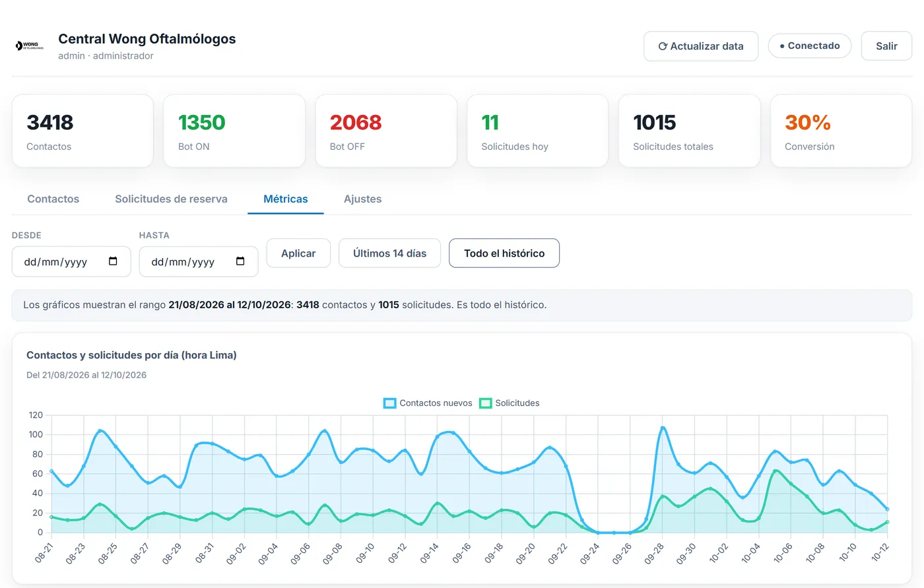Select the Últimos 14 días range
Screen dimensions: 924x588
[389, 253]
